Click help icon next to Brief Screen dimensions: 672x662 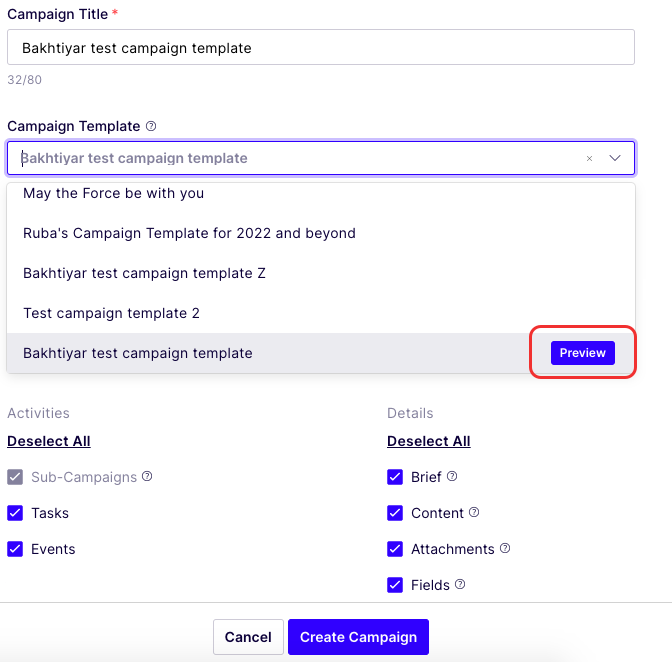pos(452,476)
